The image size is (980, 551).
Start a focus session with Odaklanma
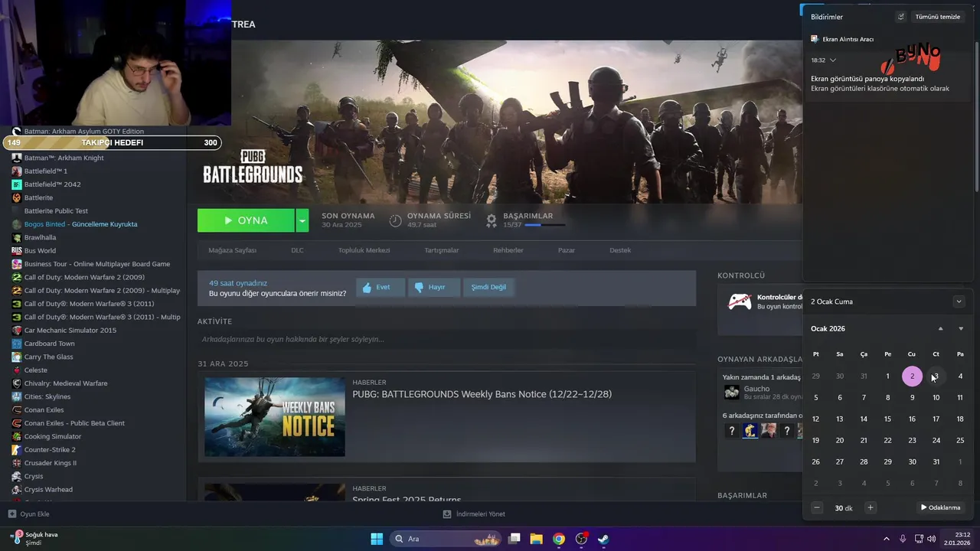[x=941, y=507]
